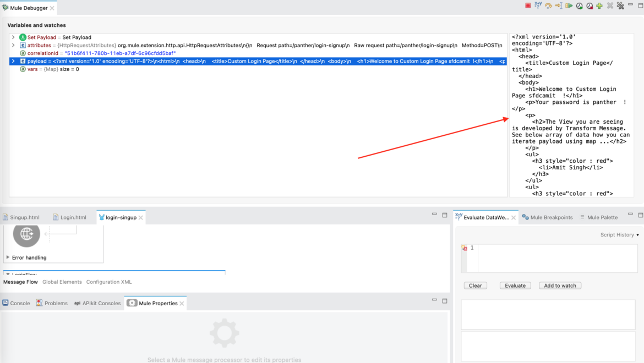644x363 pixels.
Task: Toggle the error marker on the script editor
Action: click(465, 248)
